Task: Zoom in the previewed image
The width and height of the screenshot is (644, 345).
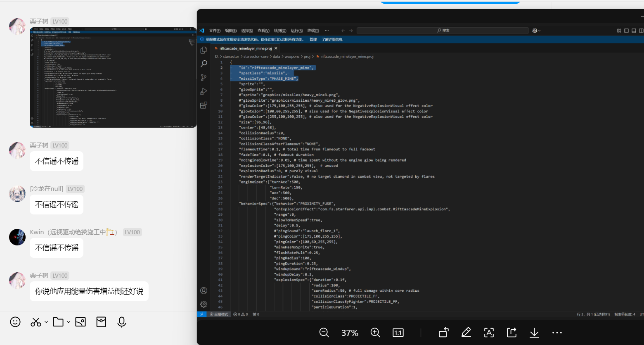Action: click(375, 333)
